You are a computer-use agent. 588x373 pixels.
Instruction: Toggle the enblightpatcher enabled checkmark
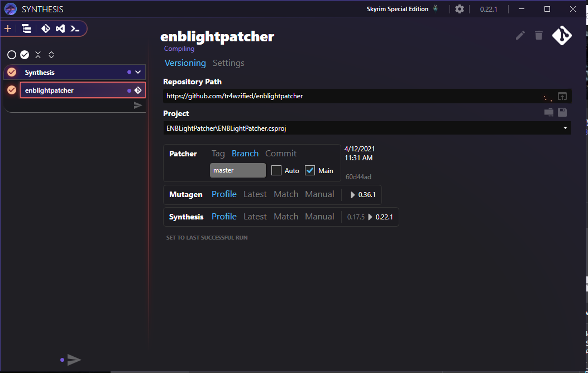12,90
